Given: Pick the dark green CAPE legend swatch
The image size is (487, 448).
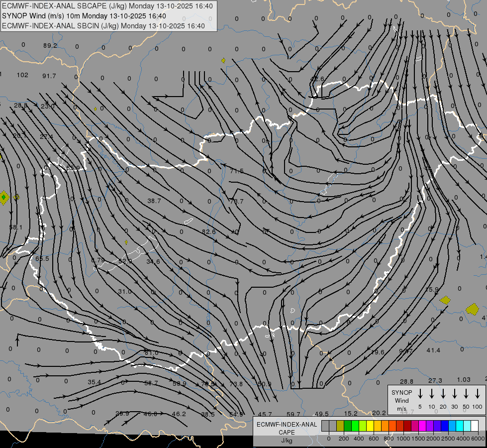Looking at the screenshot, I should pyautogui.click(x=348, y=426).
